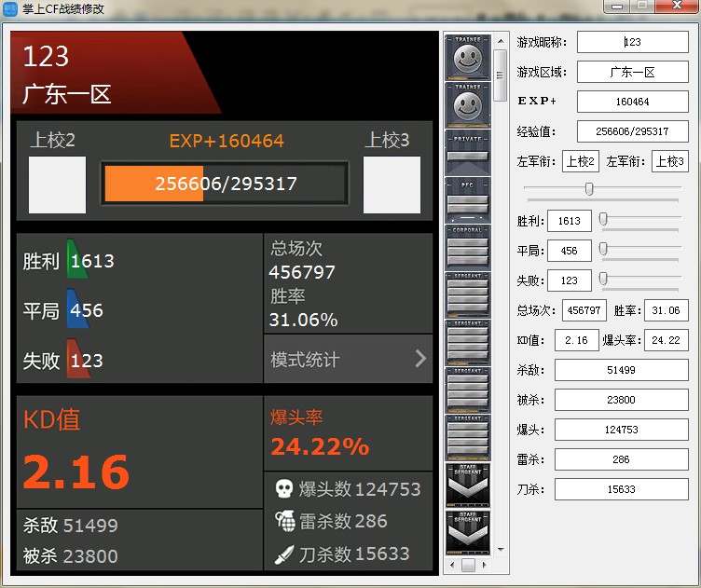The width and height of the screenshot is (701, 588).
Task: Focus the rank field showing 上校2
Action: point(581,161)
